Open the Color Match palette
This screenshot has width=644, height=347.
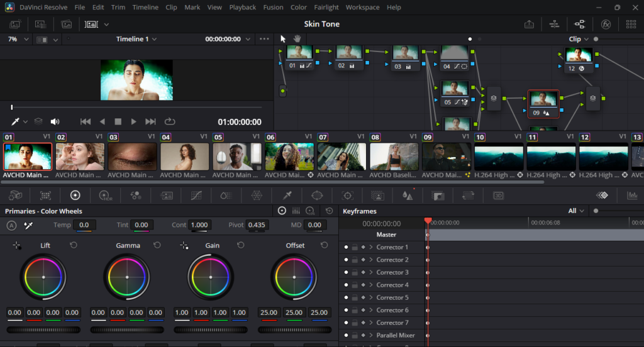pyautogui.click(x=45, y=196)
